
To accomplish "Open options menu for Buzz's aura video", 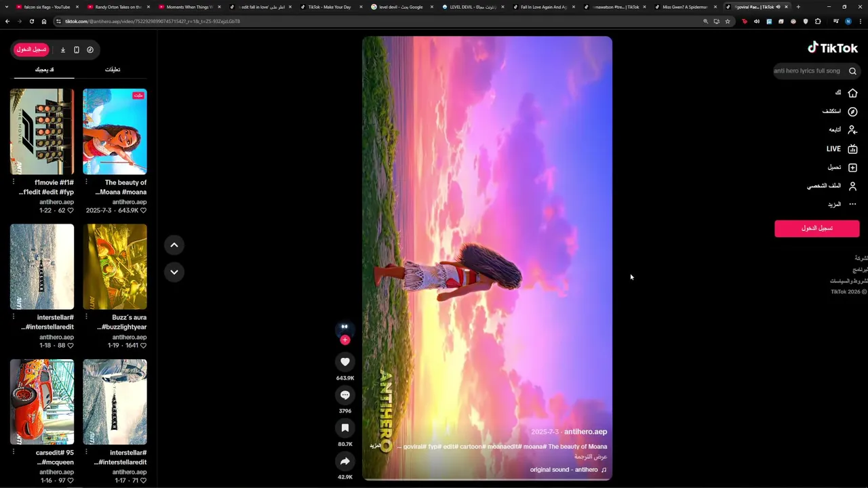I will point(86,317).
